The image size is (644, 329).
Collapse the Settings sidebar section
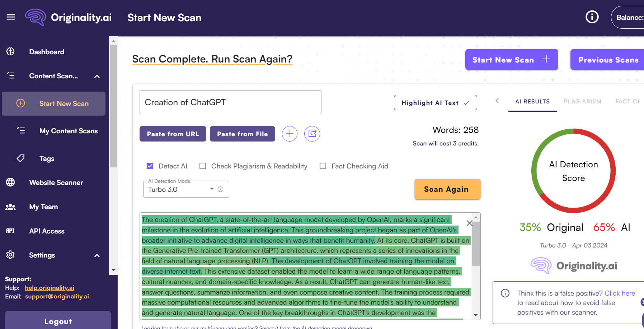(x=97, y=255)
